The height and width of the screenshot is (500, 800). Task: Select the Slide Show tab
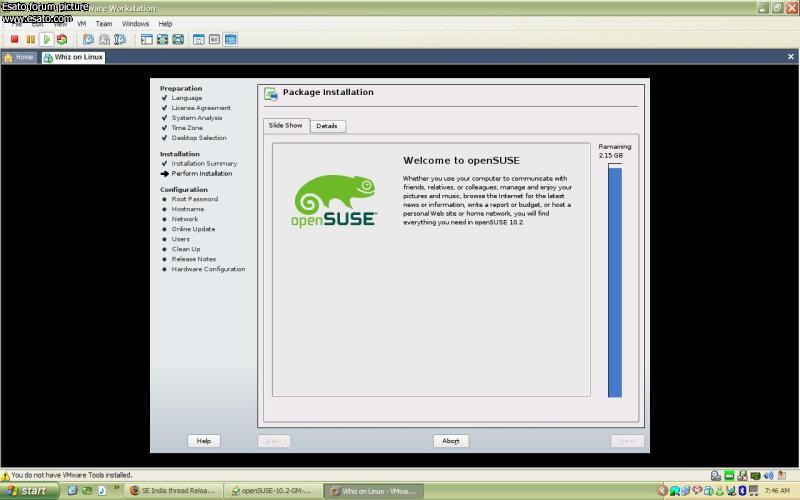pyautogui.click(x=286, y=126)
